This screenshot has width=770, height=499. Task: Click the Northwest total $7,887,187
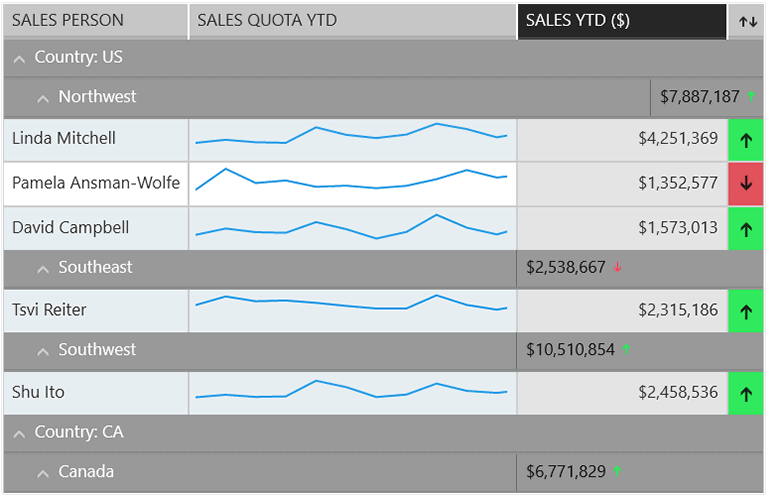[x=699, y=97]
